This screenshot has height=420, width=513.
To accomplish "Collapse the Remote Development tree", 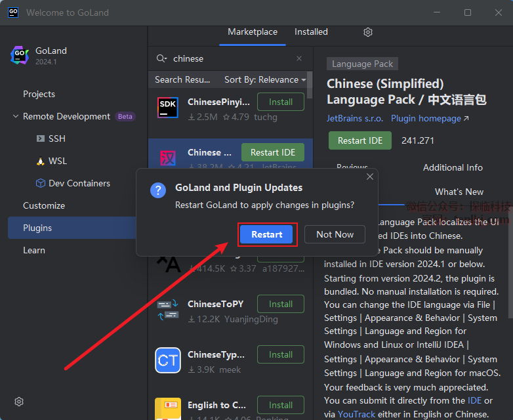I will click(16, 117).
